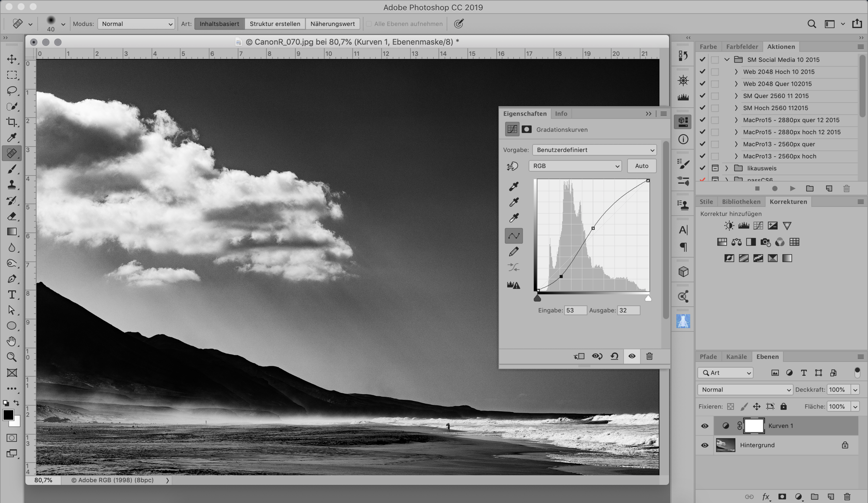The height and width of the screenshot is (503, 868).
Task: Switch to the Info tab in Eigenschaften
Action: 561,114
